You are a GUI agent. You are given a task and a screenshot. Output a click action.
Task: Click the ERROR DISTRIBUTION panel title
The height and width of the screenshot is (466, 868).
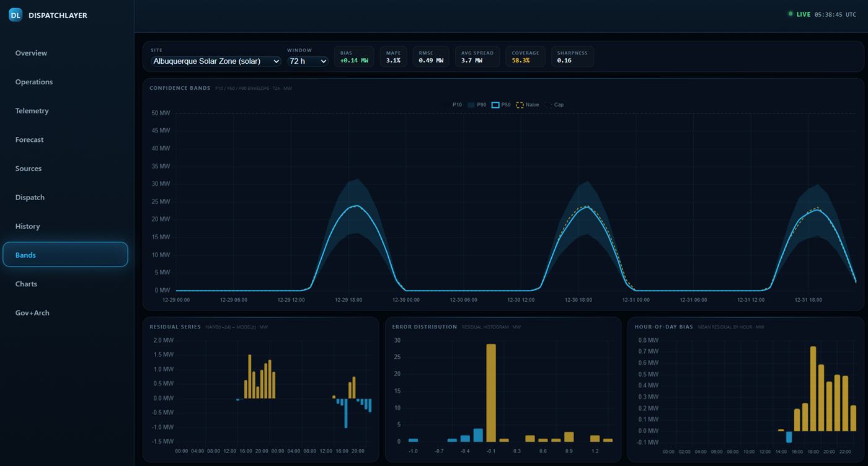point(425,327)
